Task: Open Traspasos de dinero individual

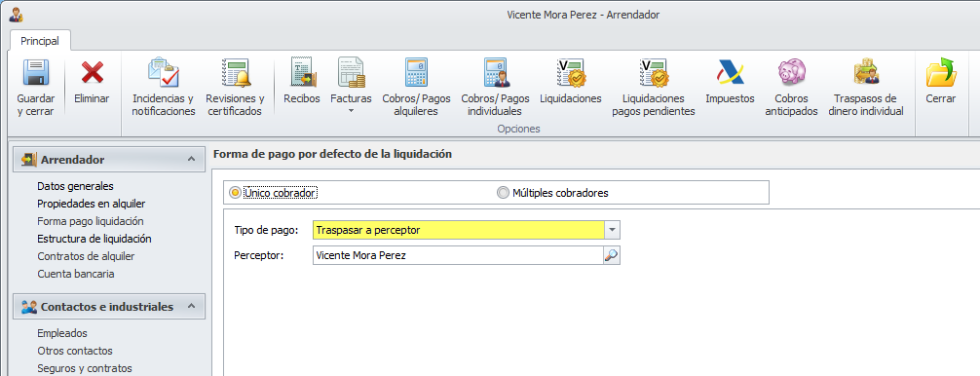Action: click(x=866, y=88)
